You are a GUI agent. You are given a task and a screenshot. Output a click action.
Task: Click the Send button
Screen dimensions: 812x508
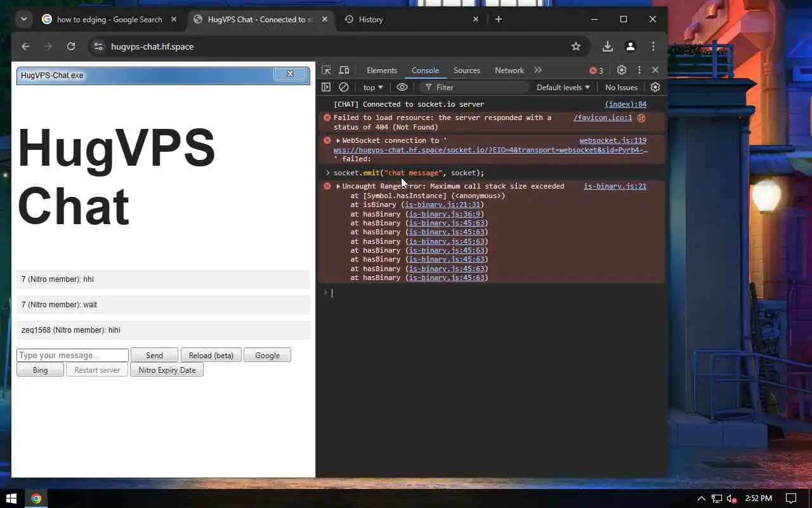click(x=154, y=356)
